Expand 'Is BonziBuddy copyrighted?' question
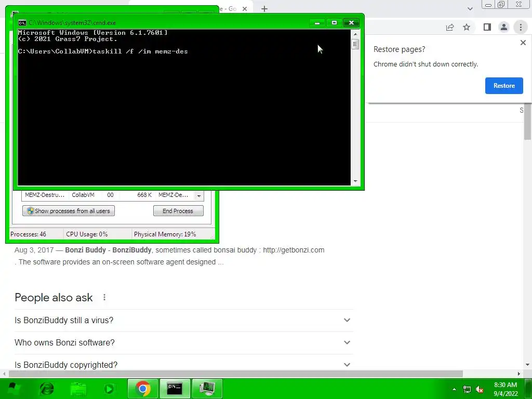 [183, 364]
